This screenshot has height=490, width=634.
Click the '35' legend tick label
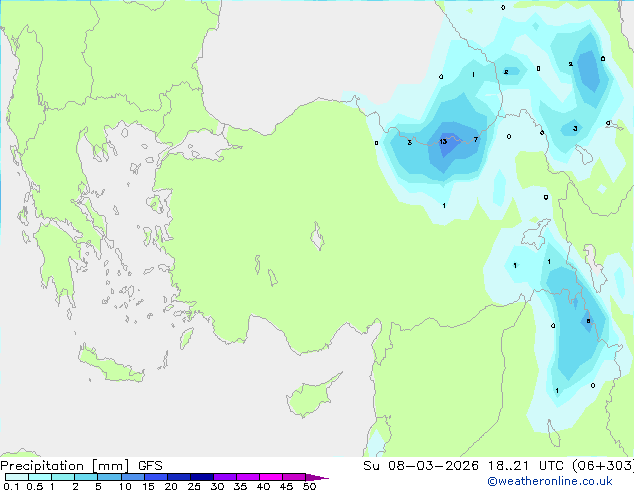pyautogui.click(x=240, y=486)
